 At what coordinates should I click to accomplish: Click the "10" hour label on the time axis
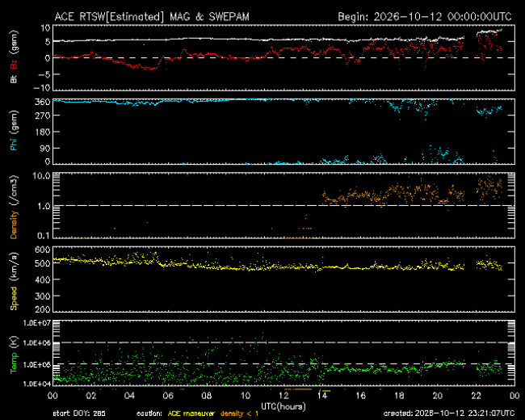246,396
